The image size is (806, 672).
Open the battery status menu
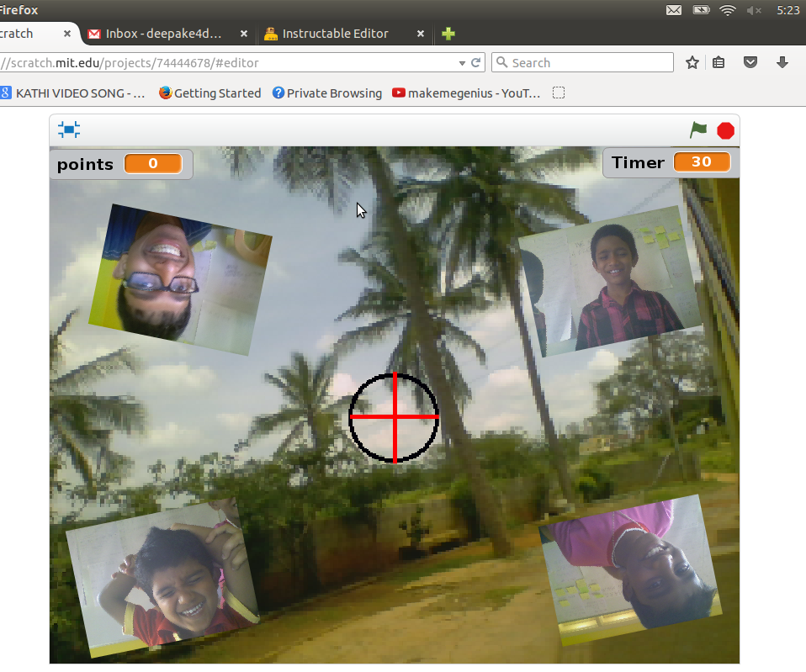click(x=701, y=10)
